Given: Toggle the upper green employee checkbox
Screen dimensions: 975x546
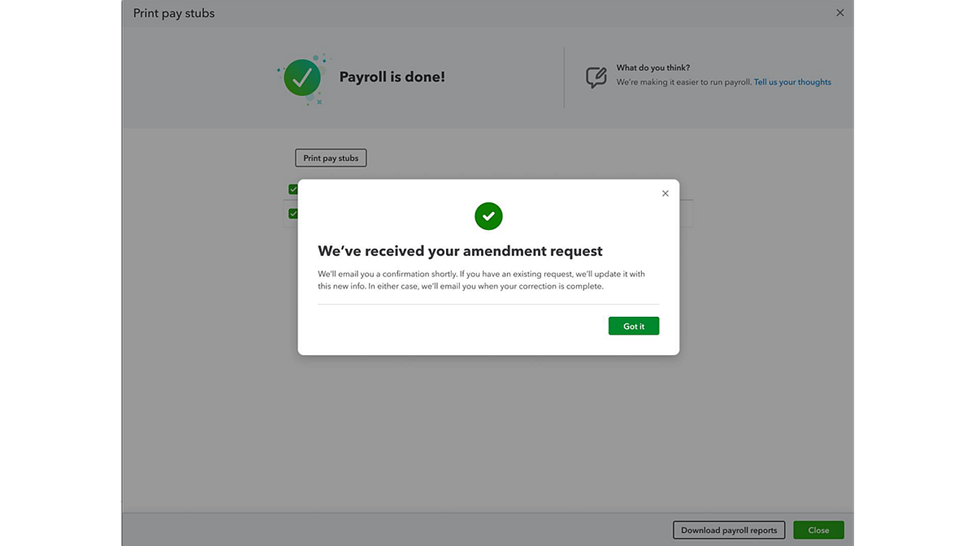Looking at the screenshot, I should click(x=293, y=189).
